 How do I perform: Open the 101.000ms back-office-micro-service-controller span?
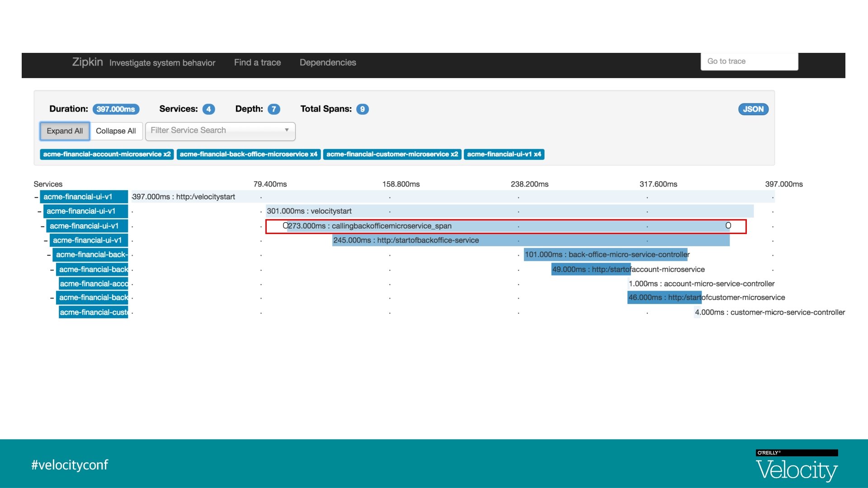coord(606,255)
